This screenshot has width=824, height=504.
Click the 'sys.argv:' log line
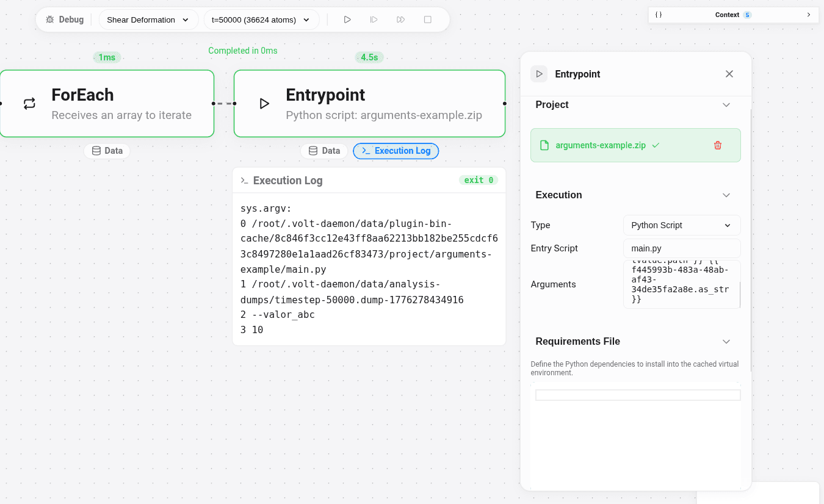266,208
